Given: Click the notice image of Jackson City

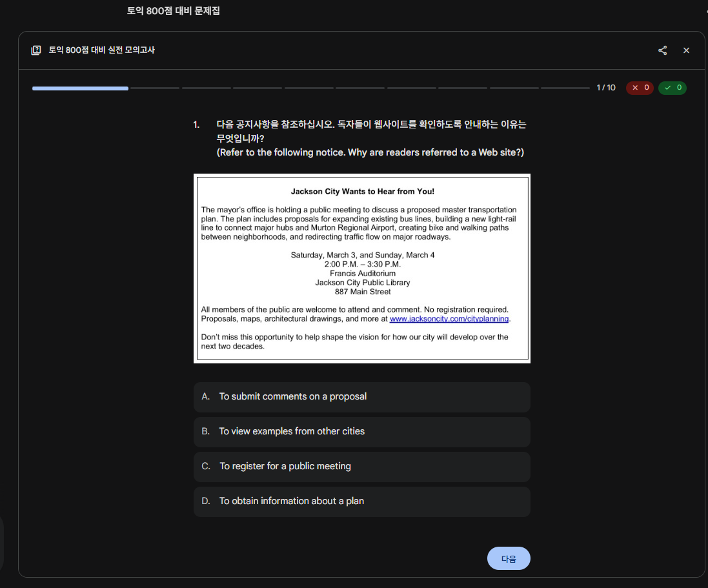Looking at the screenshot, I should tap(361, 269).
